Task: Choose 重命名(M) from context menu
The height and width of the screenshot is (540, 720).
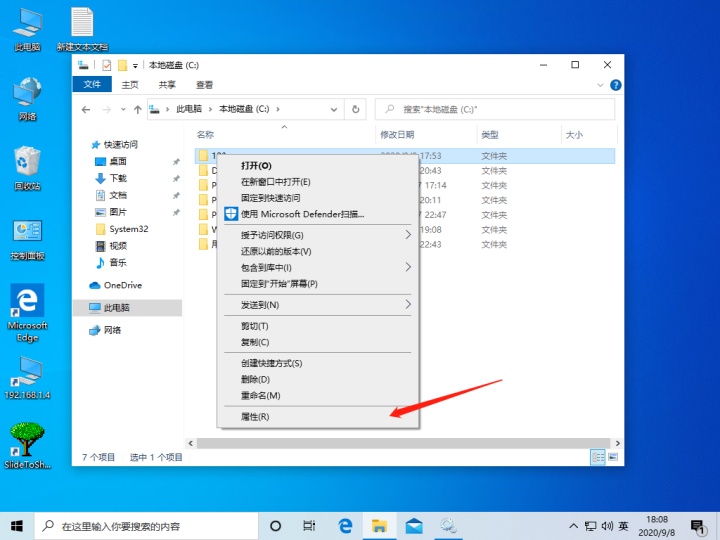Action: pyautogui.click(x=318, y=395)
